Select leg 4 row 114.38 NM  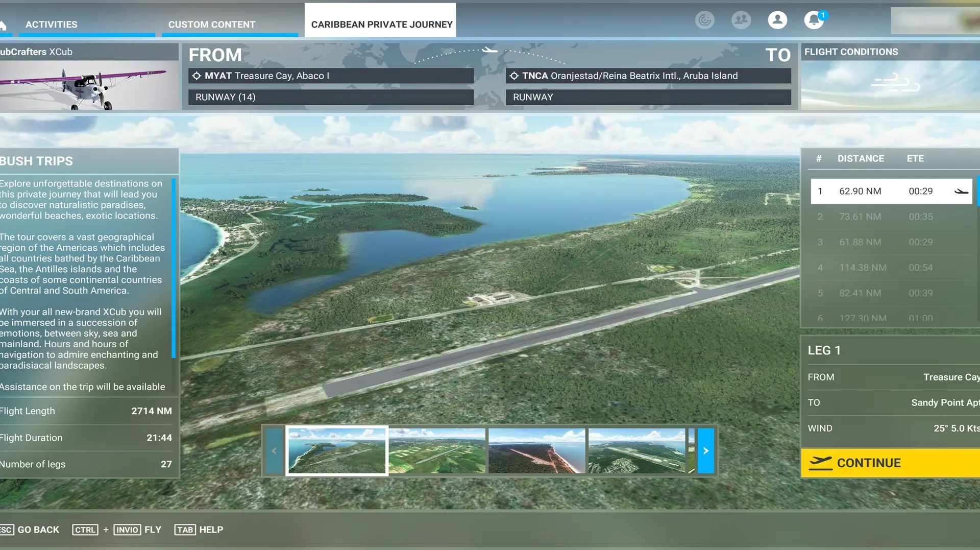point(891,268)
